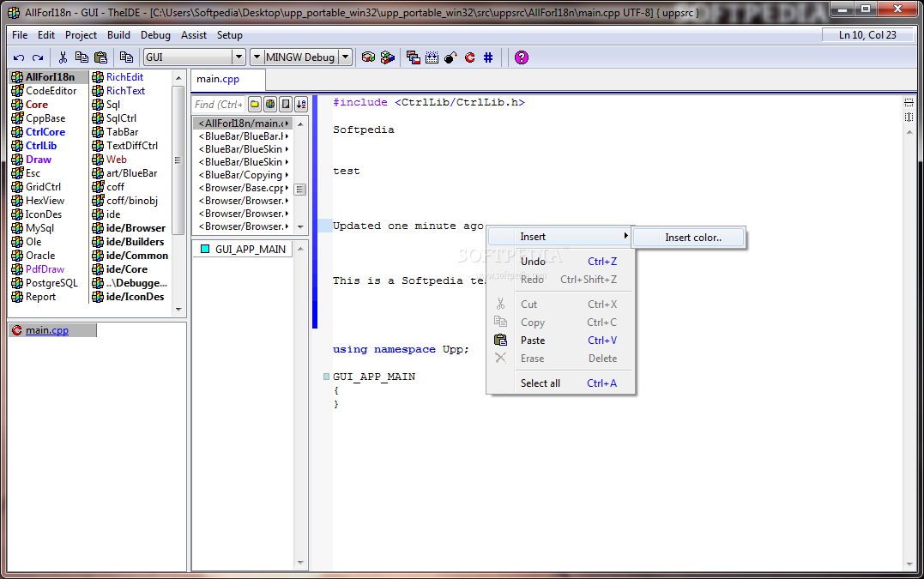Click the fold marker beside GUI_APP_MAIN code

point(327,377)
